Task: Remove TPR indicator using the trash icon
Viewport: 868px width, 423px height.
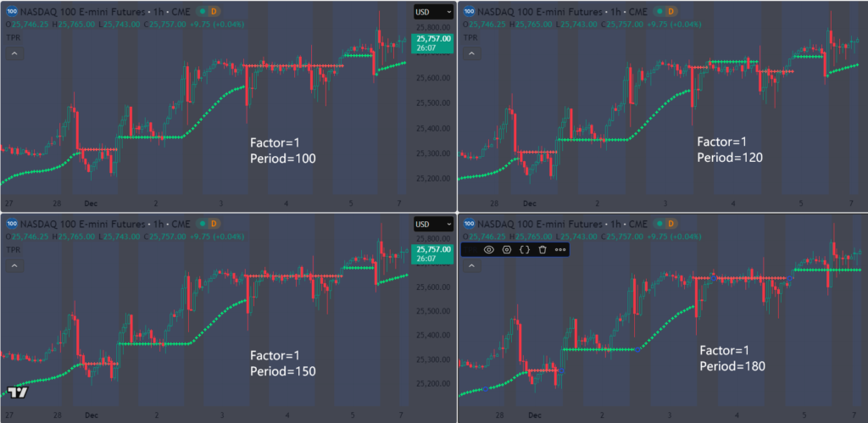Action: (542, 250)
